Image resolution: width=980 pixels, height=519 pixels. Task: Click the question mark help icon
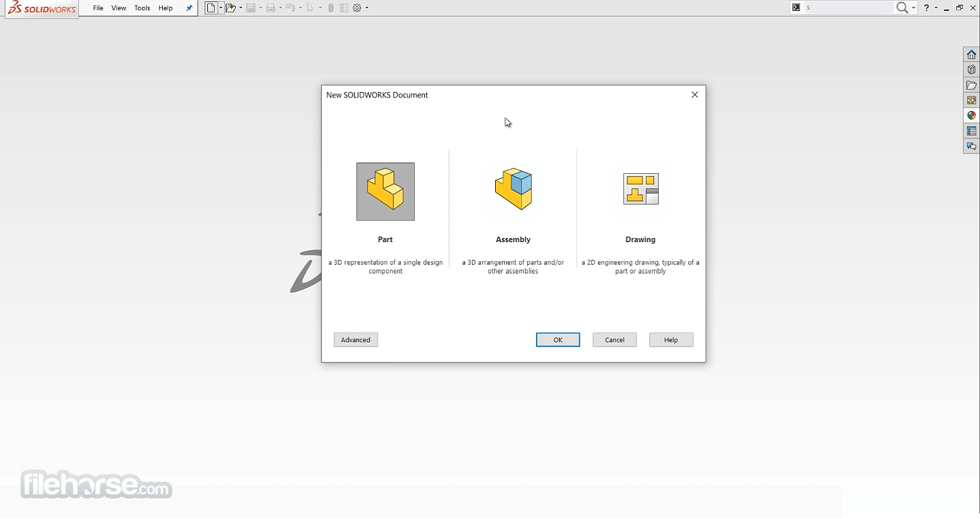click(x=926, y=8)
